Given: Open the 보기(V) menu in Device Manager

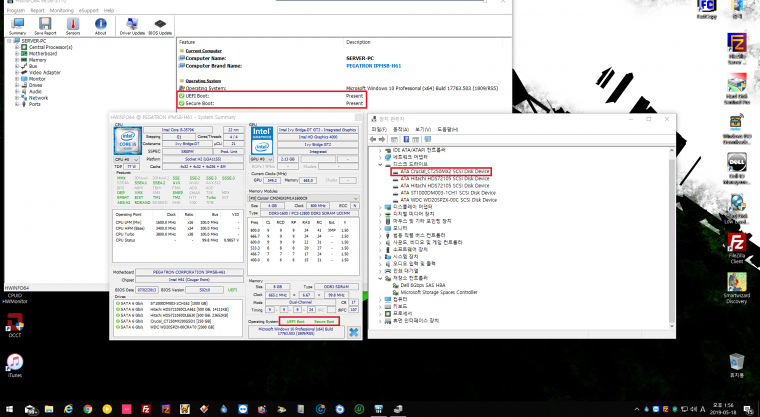Looking at the screenshot, I should [423, 129].
